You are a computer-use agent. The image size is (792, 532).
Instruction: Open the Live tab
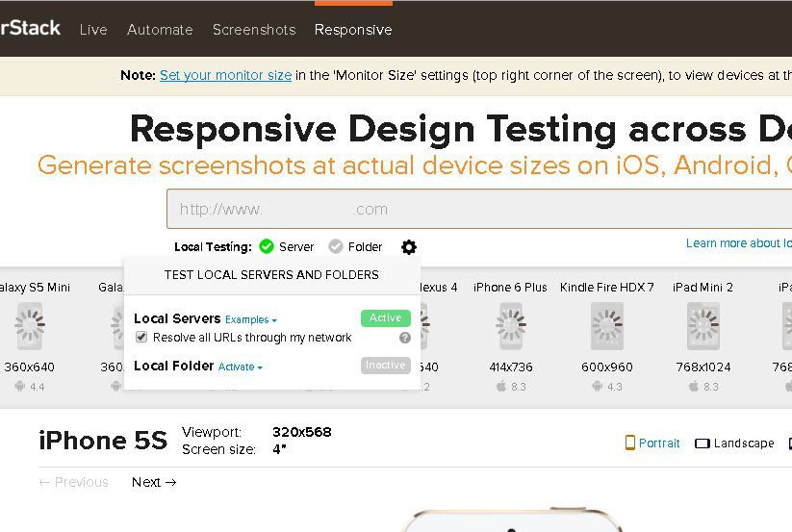tap(93, 30)
